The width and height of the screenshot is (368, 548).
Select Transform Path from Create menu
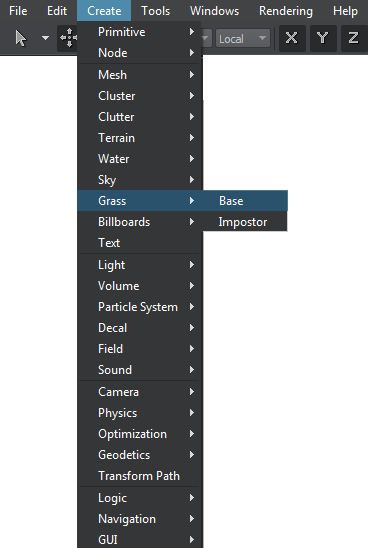click(x=140, y=476)
